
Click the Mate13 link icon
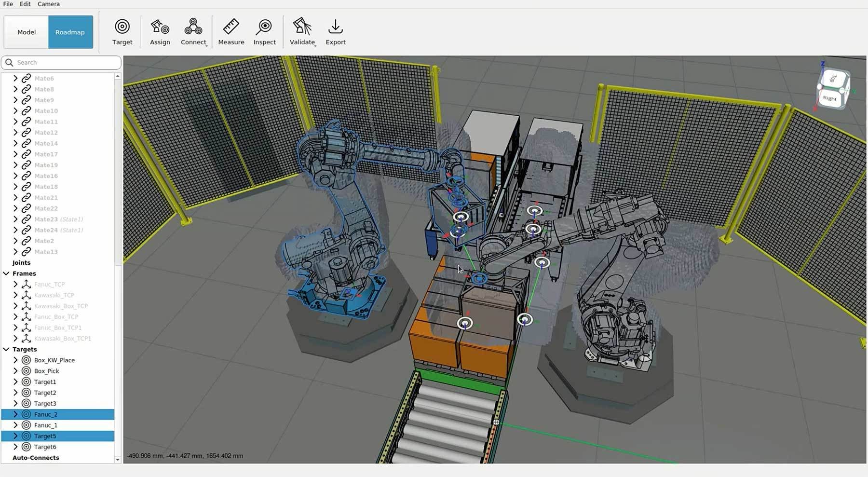click(x=27, y=251)
